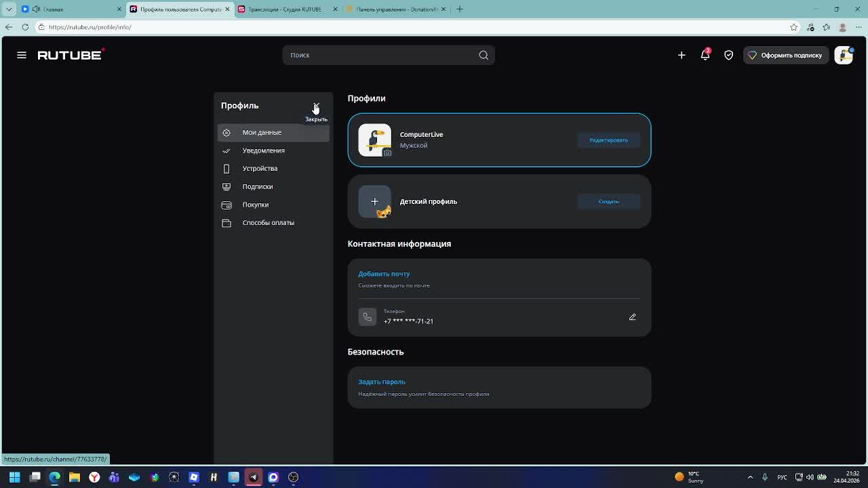Viewport: 868px width, 488px height.
Task: Open Microsoft Edge in taskbar
Action: click(x=54, y=477)
